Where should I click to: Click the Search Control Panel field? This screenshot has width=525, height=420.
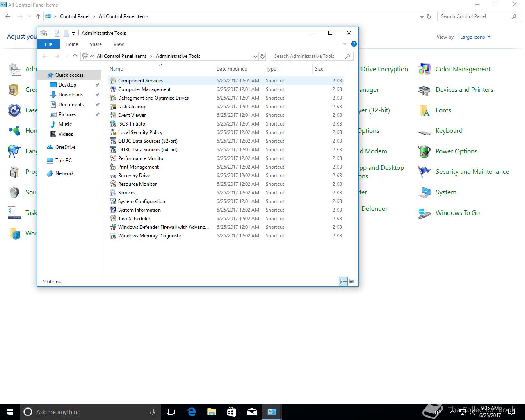pyautogui.click(x=478, y=16)
